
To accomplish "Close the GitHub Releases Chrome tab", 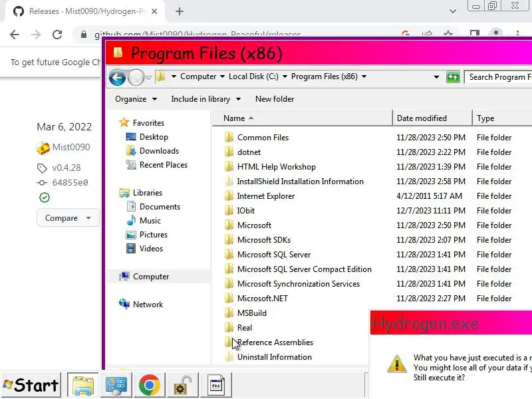I will [154, 11].
